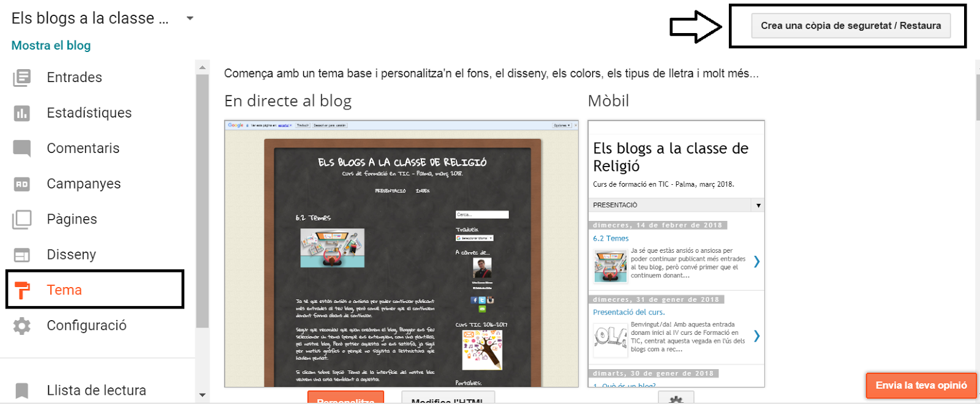This screenshot has width=980, height=404.
Task: Click the 6.2 Temes post thumbnail in mobile preview
Action: pos(610,266)
